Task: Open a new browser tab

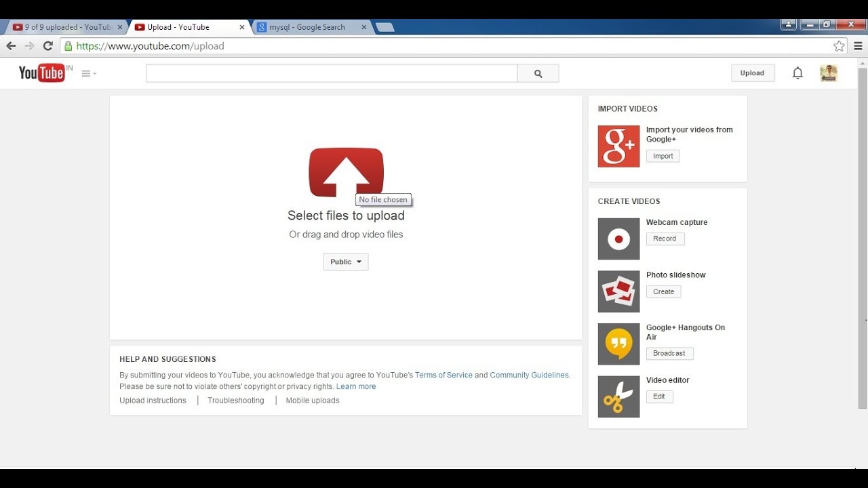Action: 384,27
